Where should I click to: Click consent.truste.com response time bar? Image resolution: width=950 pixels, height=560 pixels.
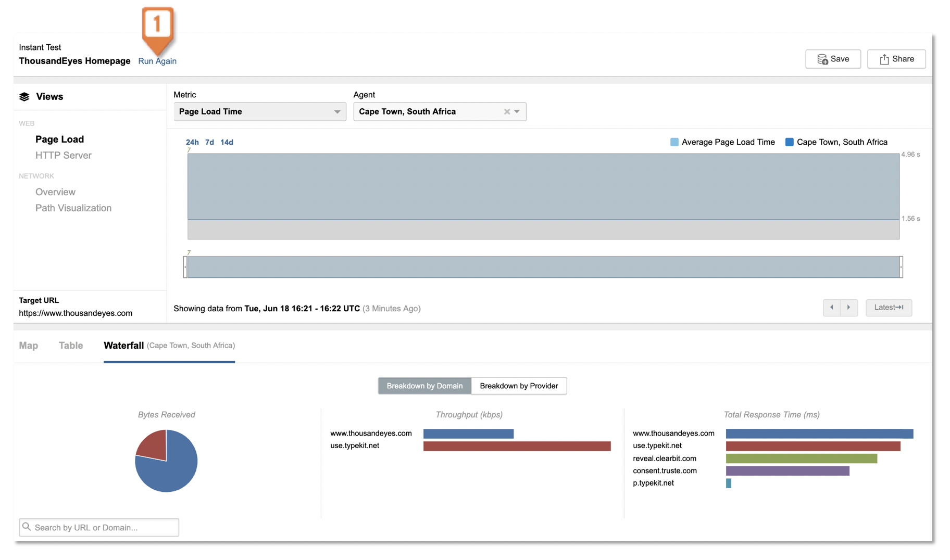787,471
